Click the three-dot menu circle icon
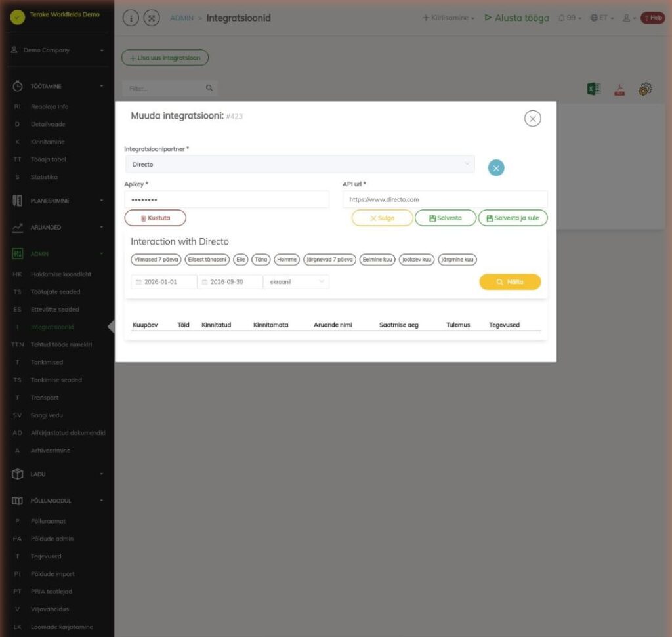 [x=131, y=18]
